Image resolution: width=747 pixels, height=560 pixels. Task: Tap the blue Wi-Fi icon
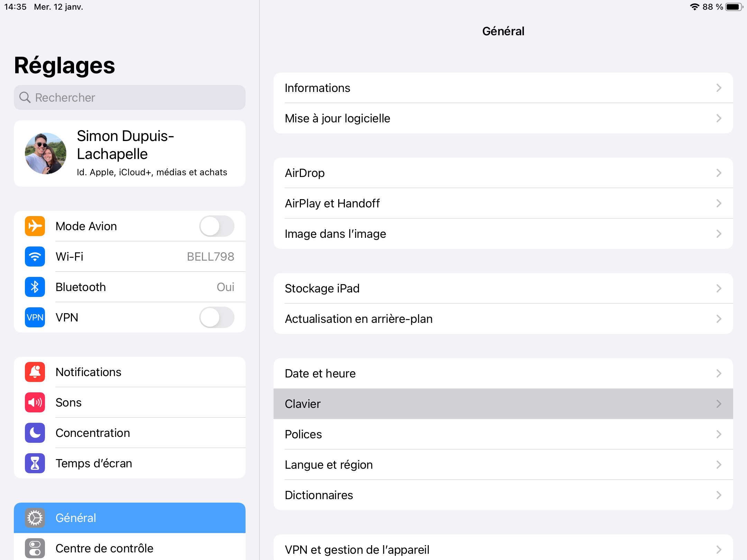35,256
